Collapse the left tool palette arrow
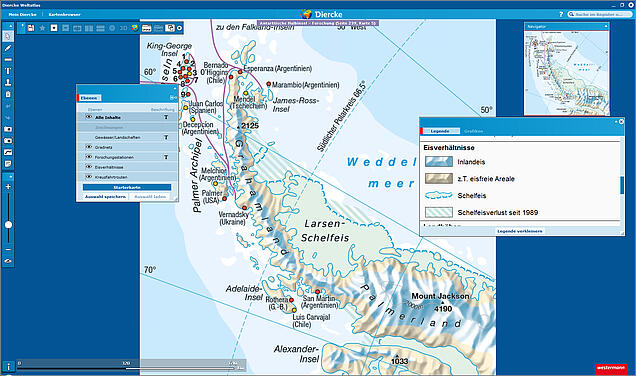636x376 pixels. click(10, 26)
